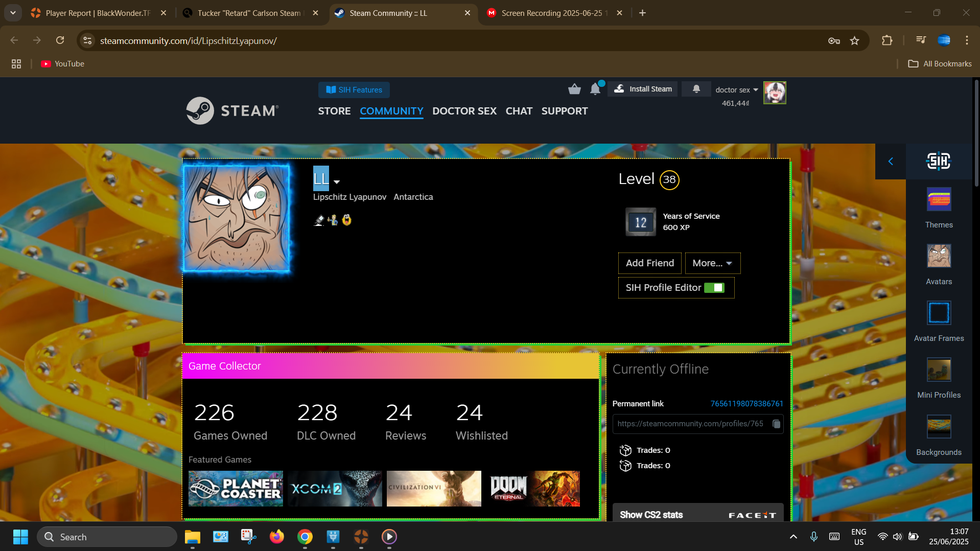Open the All Bookmarks folder
The height and width of the screenshot is (551, 980).
click(x=940, y=64)
